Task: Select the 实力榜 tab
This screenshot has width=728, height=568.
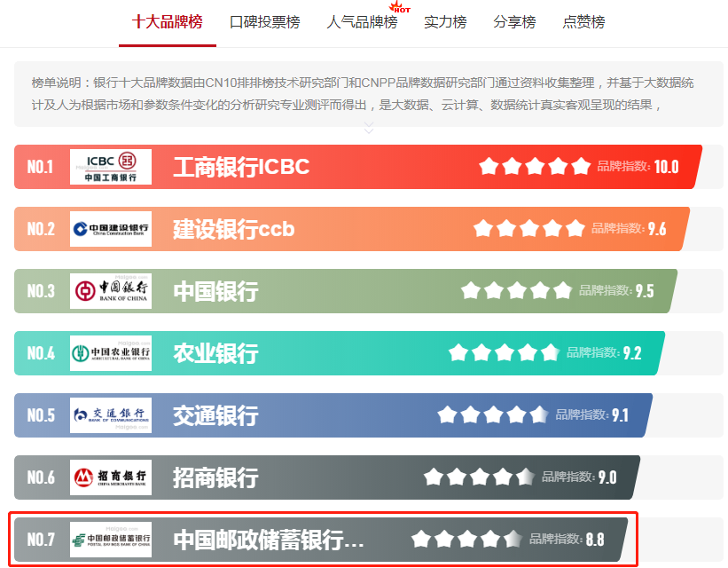Action: coord(445,22)
